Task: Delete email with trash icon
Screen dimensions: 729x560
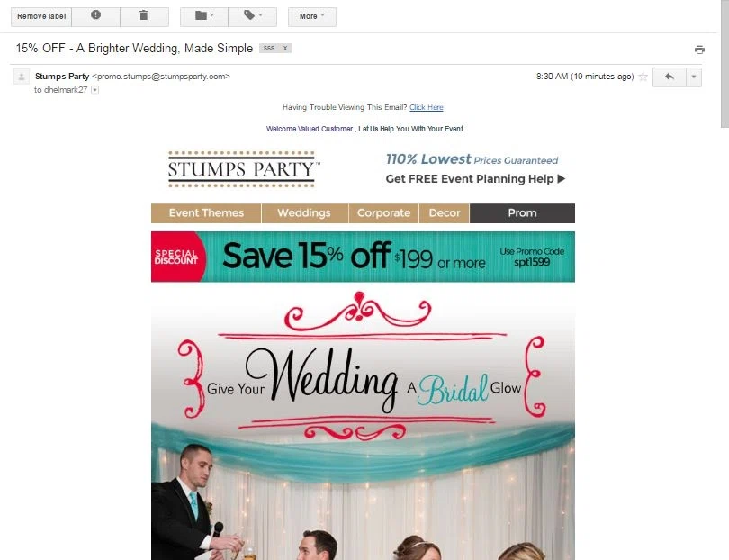Action: click(144, 16)
